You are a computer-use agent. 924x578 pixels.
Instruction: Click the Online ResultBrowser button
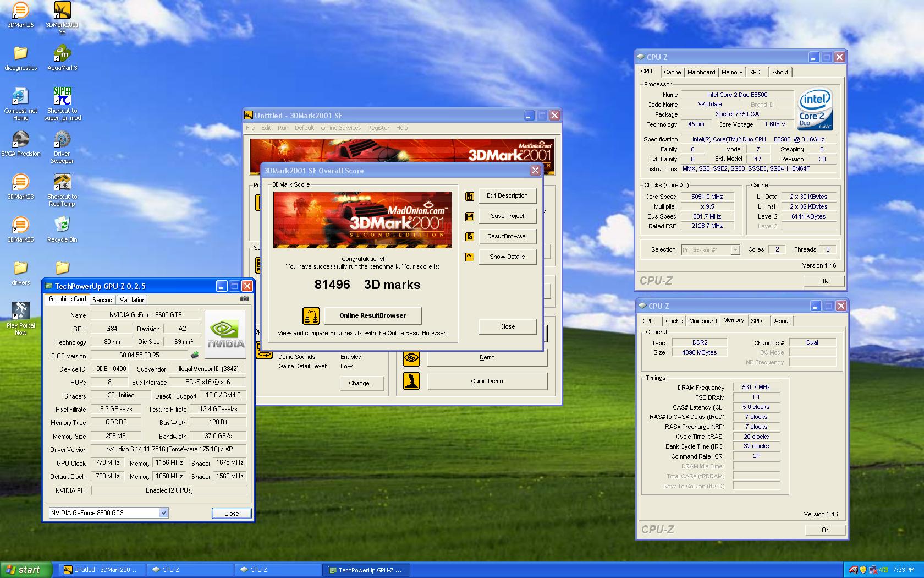372,316
